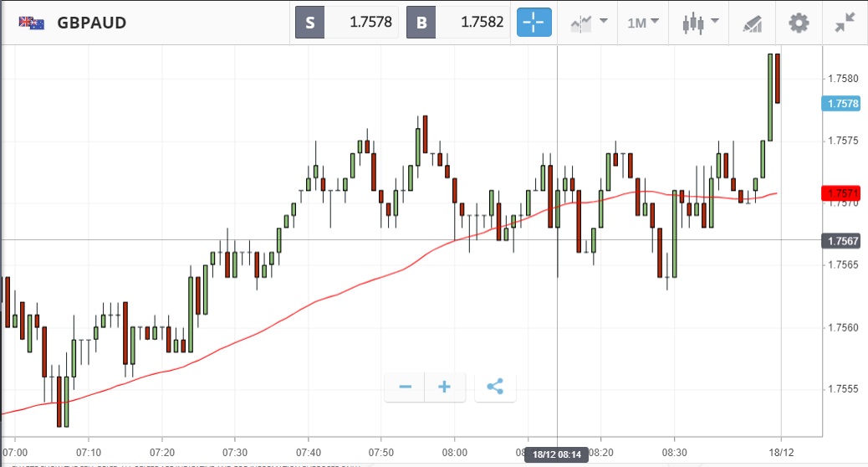
Task: Click the B buy button
Action: coord(421,23)
